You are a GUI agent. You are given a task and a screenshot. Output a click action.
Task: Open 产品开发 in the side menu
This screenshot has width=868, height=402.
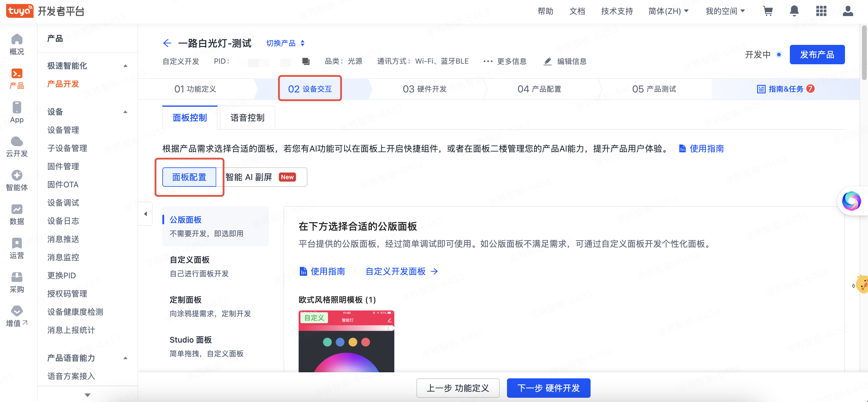click(63, 84)
